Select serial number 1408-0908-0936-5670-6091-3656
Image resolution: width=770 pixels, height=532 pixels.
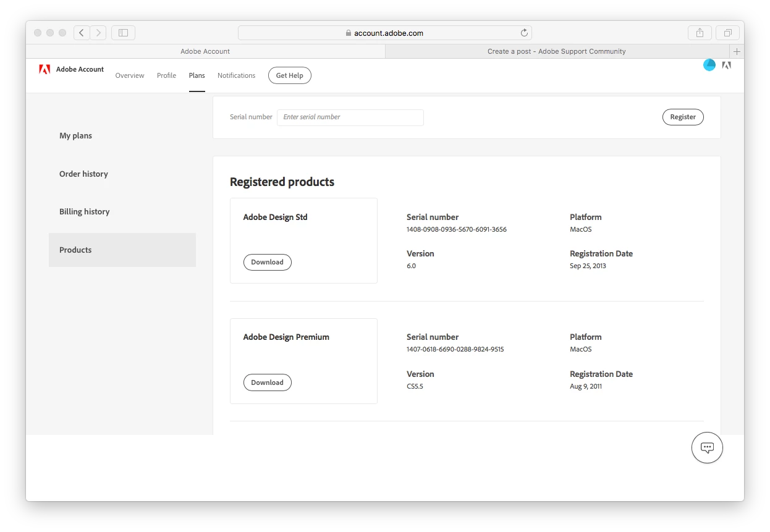pyautogui.click(x=457, y=229)
